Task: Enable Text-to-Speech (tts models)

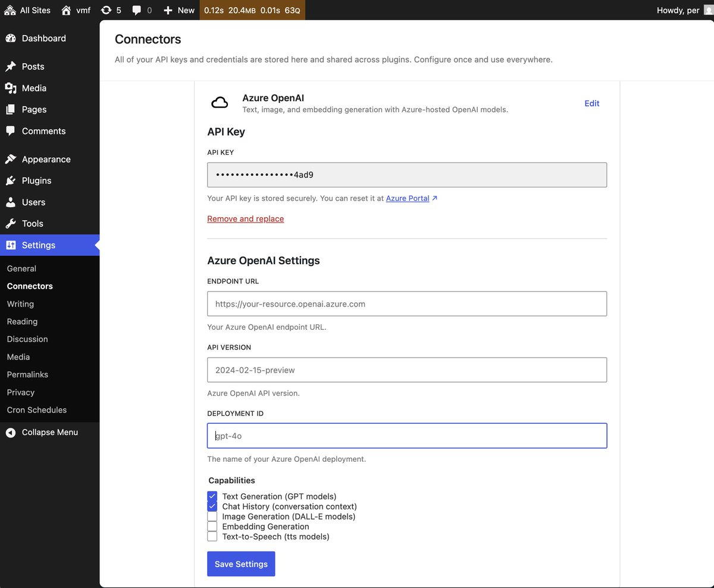Action: click(212, 537)
